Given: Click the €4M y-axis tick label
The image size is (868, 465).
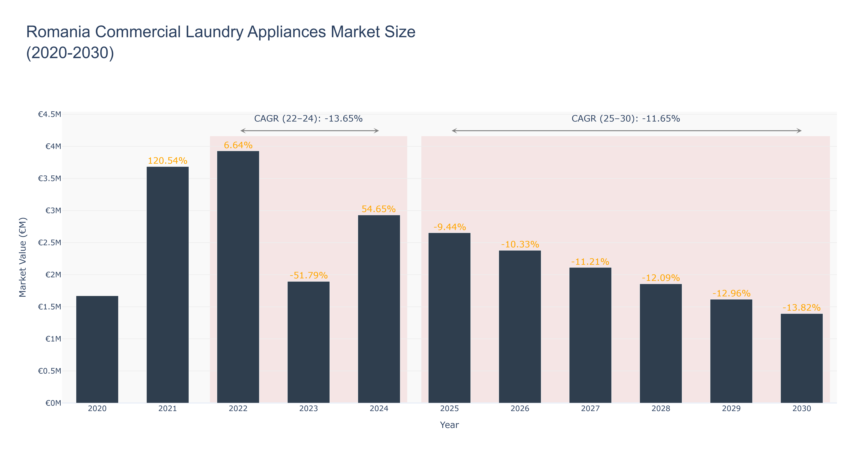Looking at the screenshot, I should point(53,146).
